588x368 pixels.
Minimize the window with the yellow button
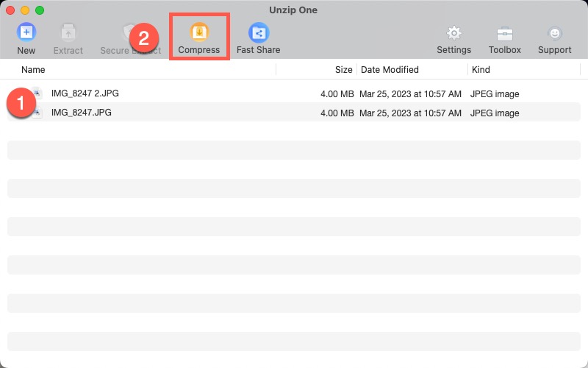pos(25,10)
